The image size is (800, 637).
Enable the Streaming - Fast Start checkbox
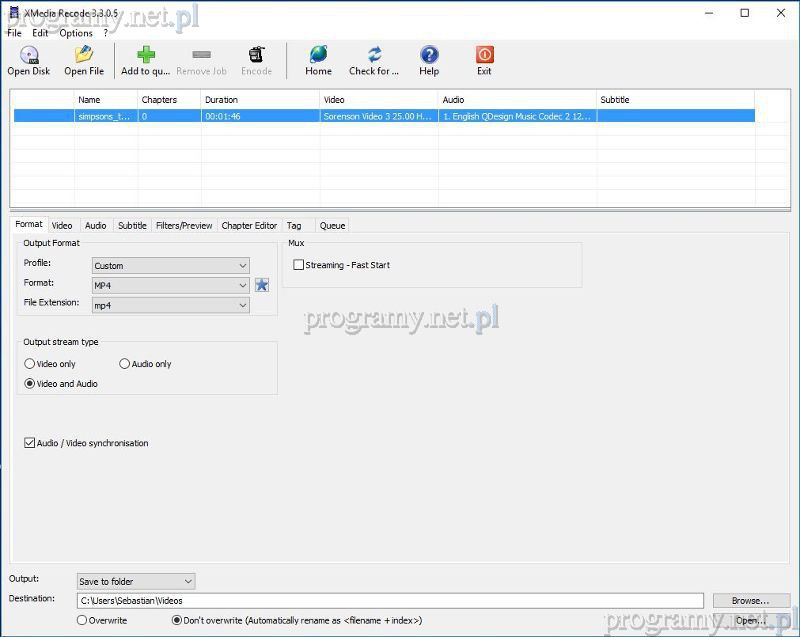click(299, 265)
